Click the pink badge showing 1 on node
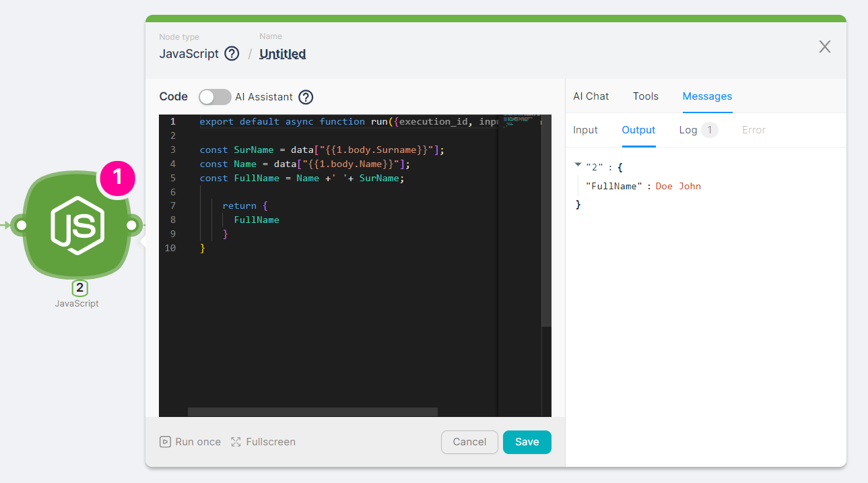 pyautogui.click(x=117, y=178)
